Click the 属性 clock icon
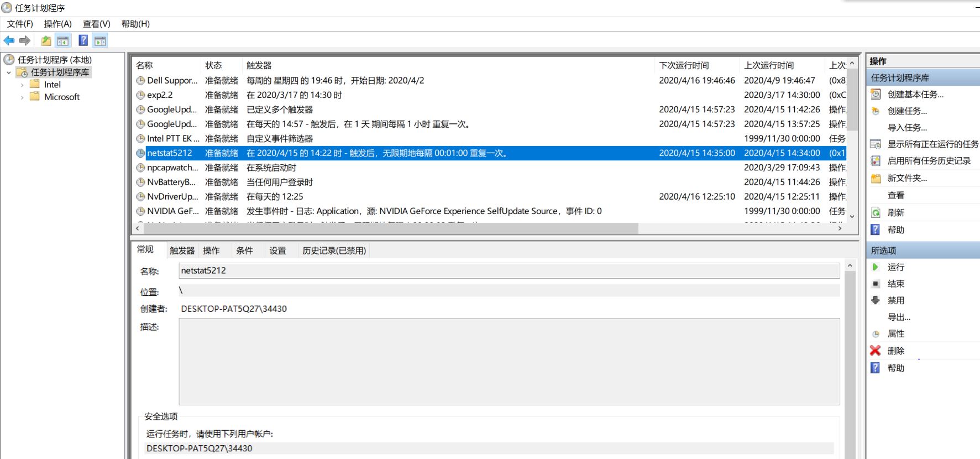Image resolution: width=980 pixels, height=459 pixels. pyautogui.click(x=876, y=333)
